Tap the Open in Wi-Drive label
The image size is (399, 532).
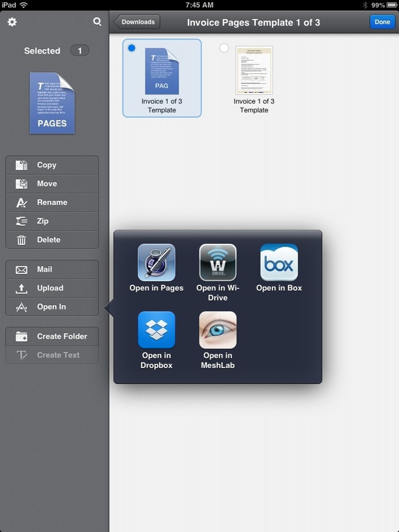tap(218, 293)
